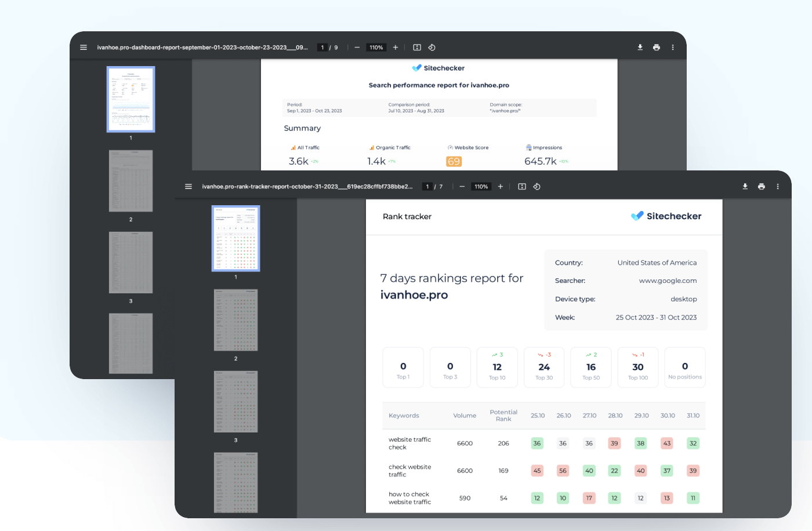Image resolution: width=812 pixels, height=531 pixels.
Task: Click the orange Website Score 69 badge
Action: 454,162
